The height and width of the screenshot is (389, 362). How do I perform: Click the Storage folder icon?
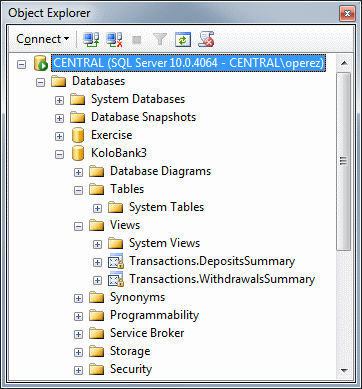pos(97,351)
